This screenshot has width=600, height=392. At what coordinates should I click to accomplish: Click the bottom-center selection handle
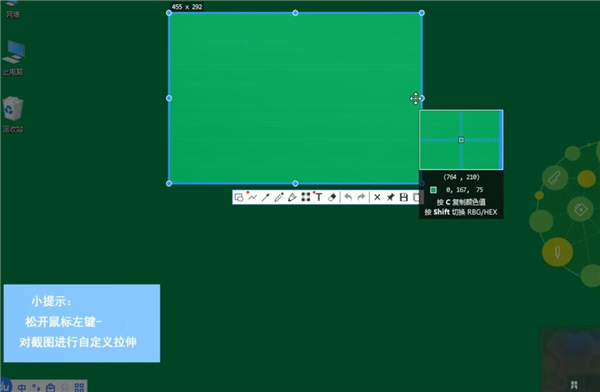click(x=295, y=184)
